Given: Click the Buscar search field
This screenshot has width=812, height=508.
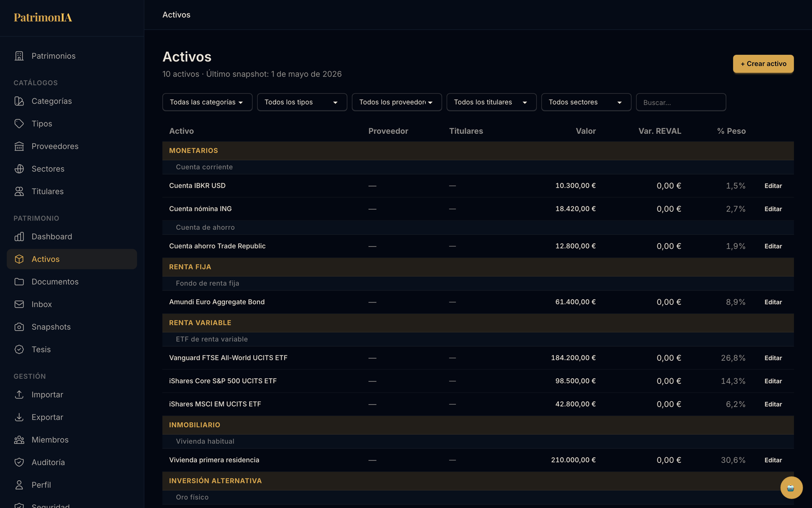Looking at the screenshot, I should tap(681, 102).
